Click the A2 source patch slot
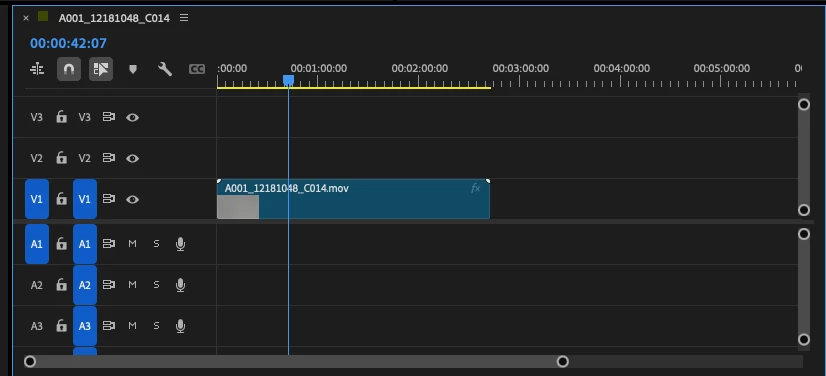The height and width of the screenshot is (376, 826). 36,285
